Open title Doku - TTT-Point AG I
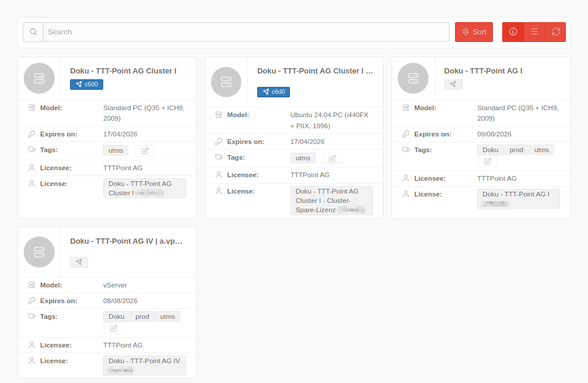 tap(483, 71)
